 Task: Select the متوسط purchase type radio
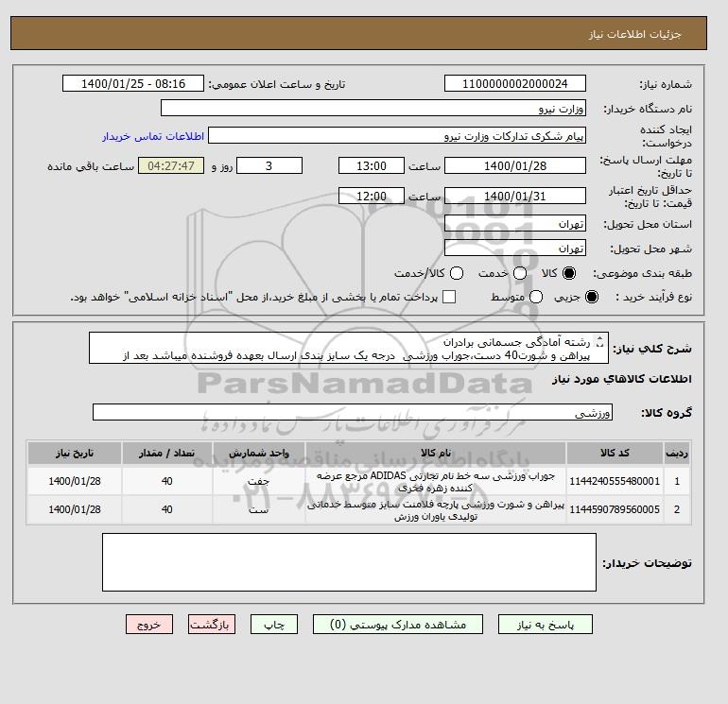click(x=536, y=297)
